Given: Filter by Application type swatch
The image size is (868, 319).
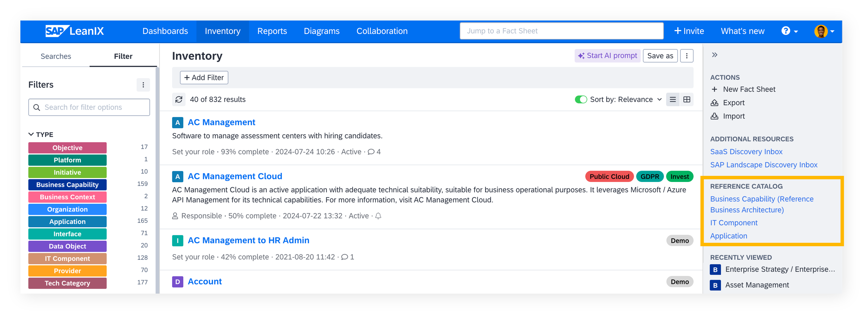Looking at the screenshot, I should 67,222.
